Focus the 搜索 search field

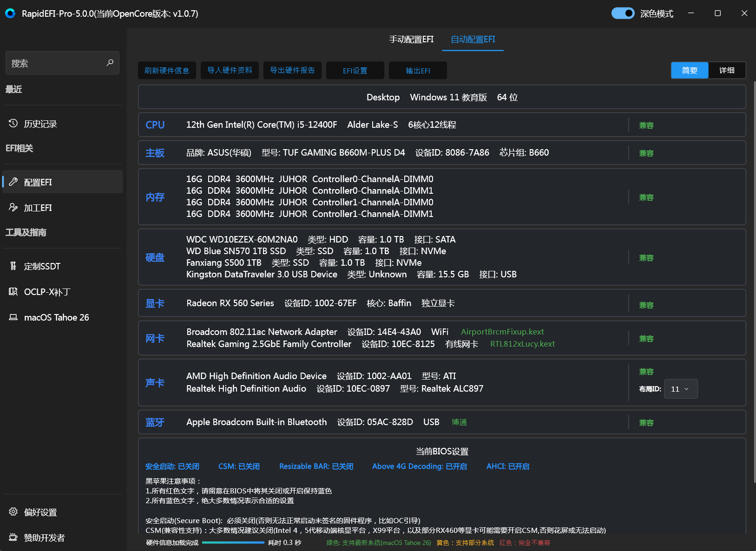pyautogui.click(x=62, y=63)
